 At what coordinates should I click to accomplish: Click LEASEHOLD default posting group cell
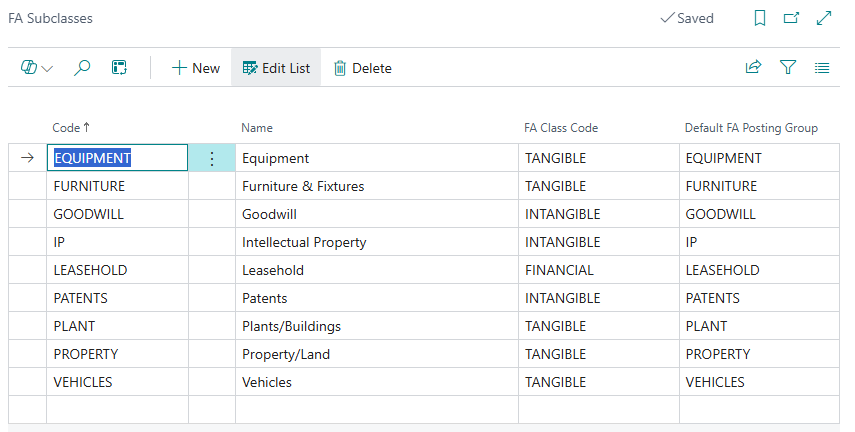coord(759,270)
